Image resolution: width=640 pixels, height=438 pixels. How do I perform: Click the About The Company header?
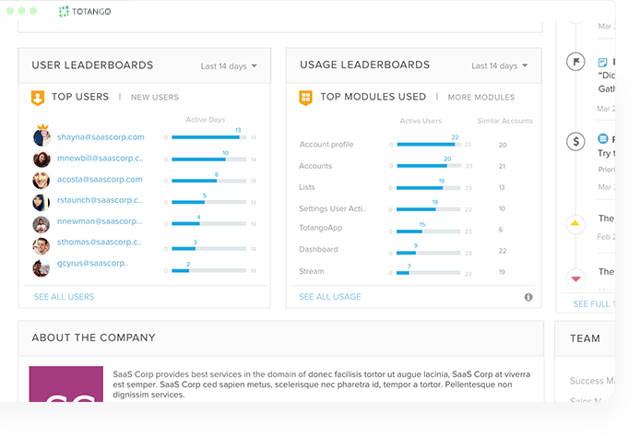point(93,338)
